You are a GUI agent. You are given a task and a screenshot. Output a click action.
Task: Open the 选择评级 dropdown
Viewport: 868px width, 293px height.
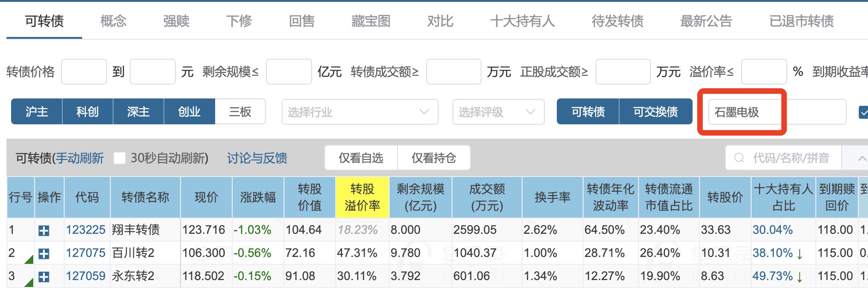pos(498,112)
